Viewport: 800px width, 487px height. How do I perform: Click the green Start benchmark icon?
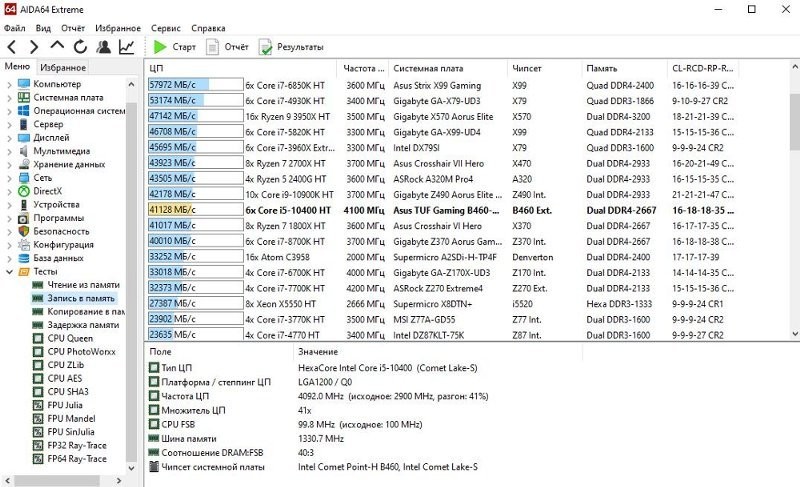pos(160,47)
